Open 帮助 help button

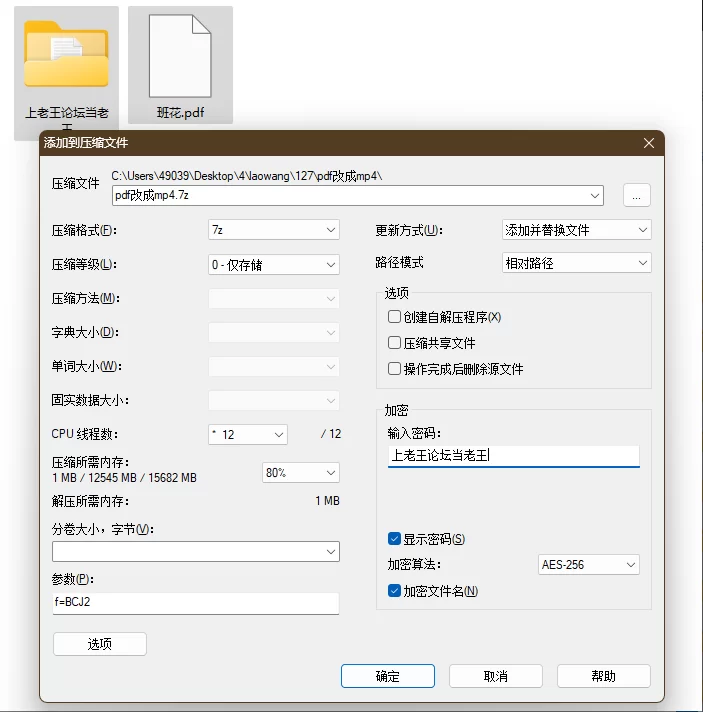pyautogui.click(x=604, y=676)
